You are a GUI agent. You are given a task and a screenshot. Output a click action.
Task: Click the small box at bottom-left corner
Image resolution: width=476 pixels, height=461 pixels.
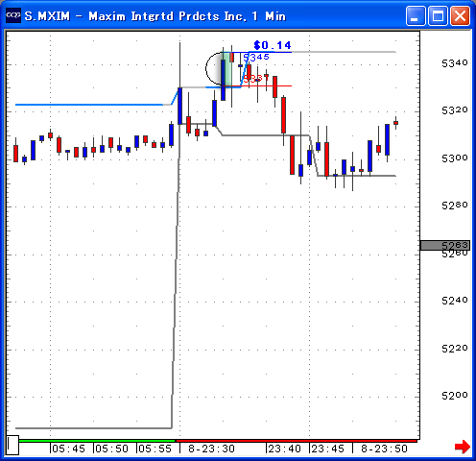12,445
